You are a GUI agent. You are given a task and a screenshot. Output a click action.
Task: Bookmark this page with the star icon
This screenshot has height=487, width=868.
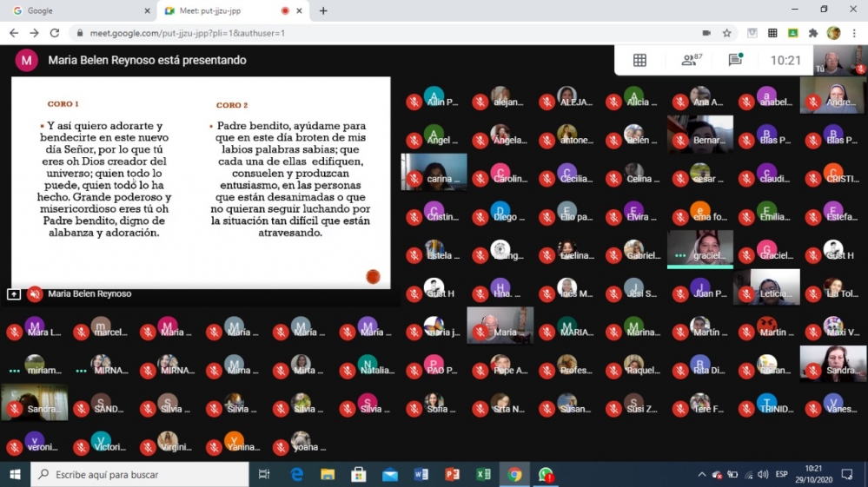726,33
